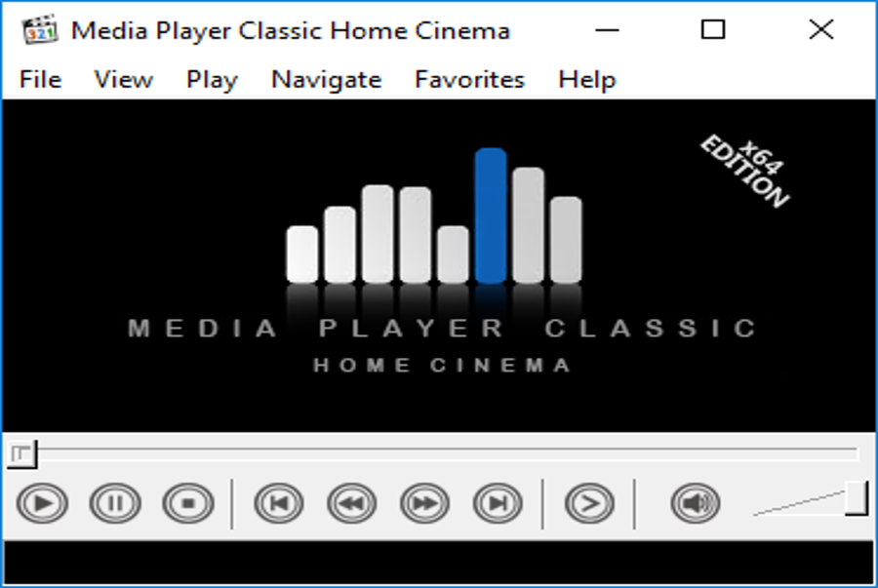Show the Favorites menu

tap(469, 79)
